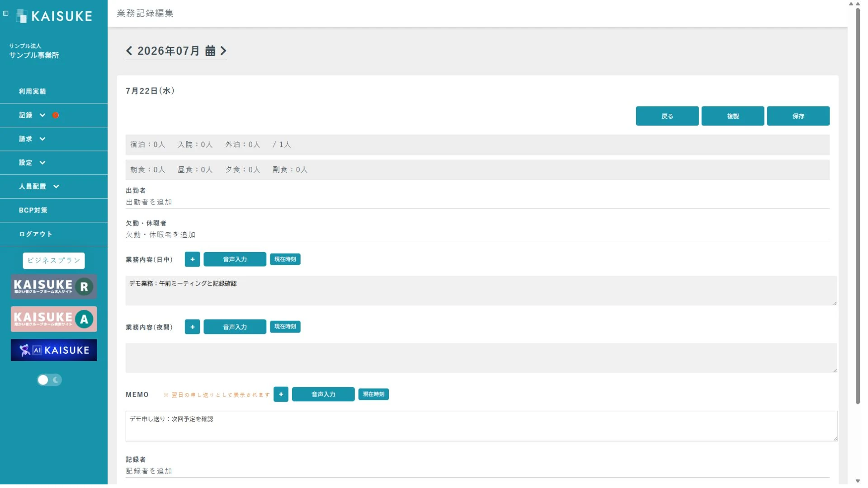Go to previous month arrow

click(129, 51)
